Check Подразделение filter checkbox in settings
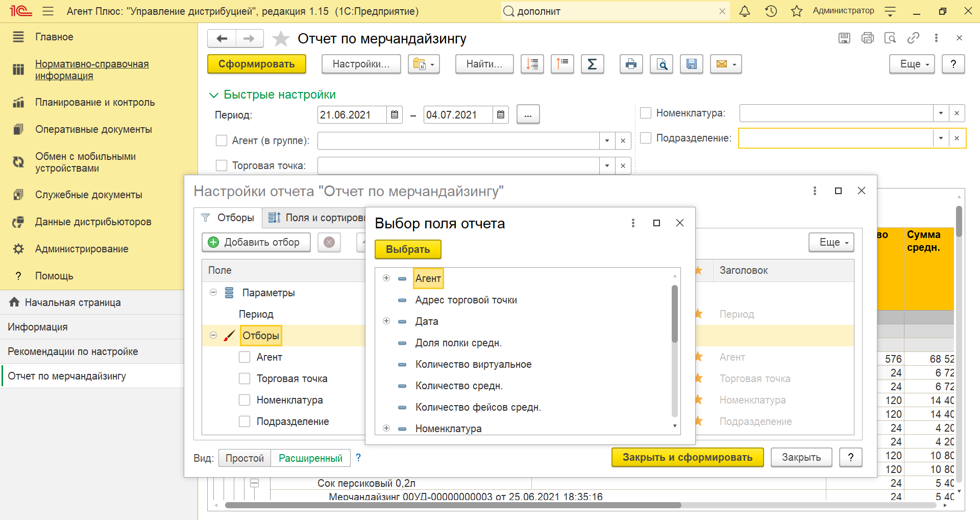This screenshot has width=980, height=520. (244, 421)
